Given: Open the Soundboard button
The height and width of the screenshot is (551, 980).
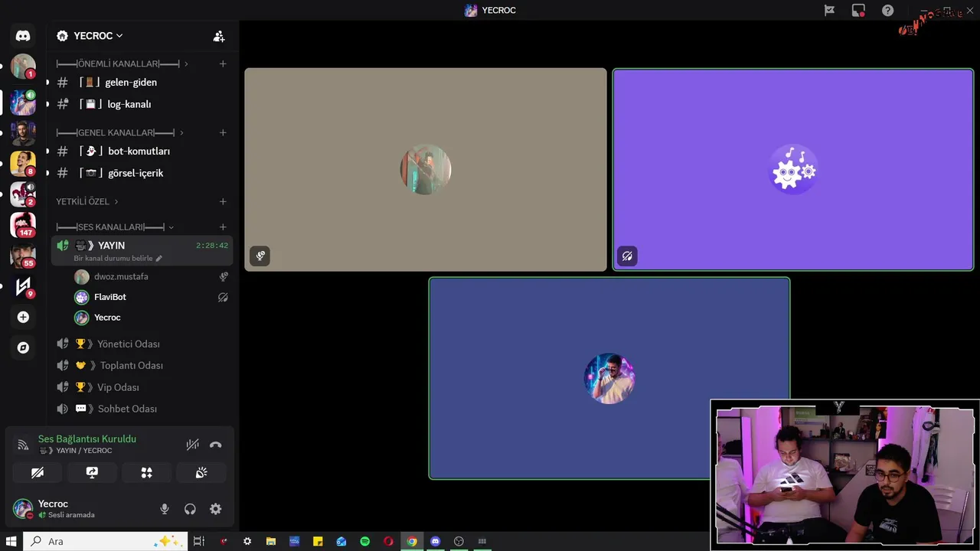Looking at the screenshot, I should [x=201, y=473].
